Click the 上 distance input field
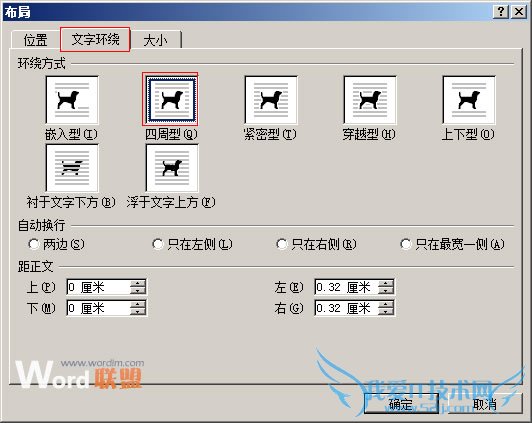Screen dimensions: 532x423 pos(98,287)
